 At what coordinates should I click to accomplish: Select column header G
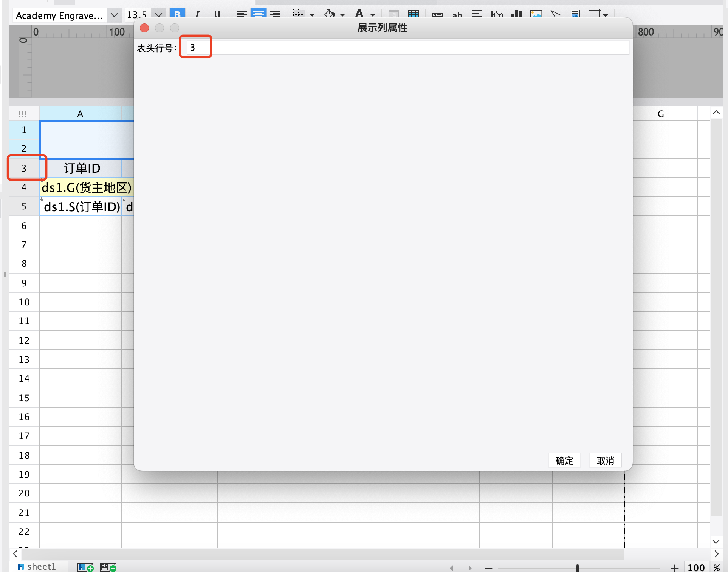click(x=660, y=114)
